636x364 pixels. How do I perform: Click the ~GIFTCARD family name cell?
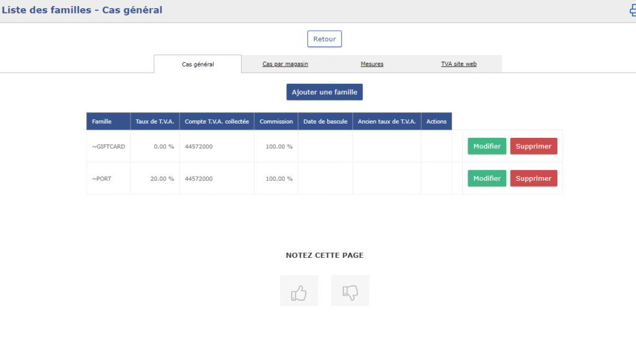(x=108, y=146)
